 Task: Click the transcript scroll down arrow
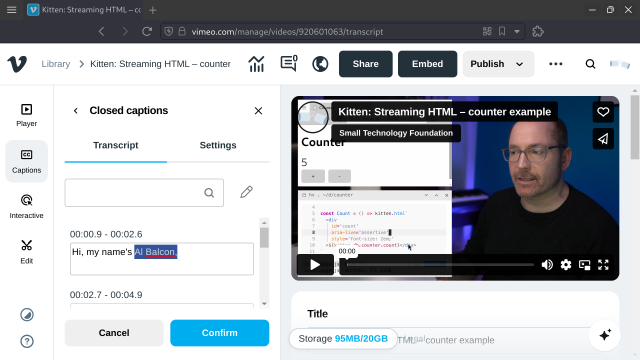pyautogui.click(x=264, y=304)
